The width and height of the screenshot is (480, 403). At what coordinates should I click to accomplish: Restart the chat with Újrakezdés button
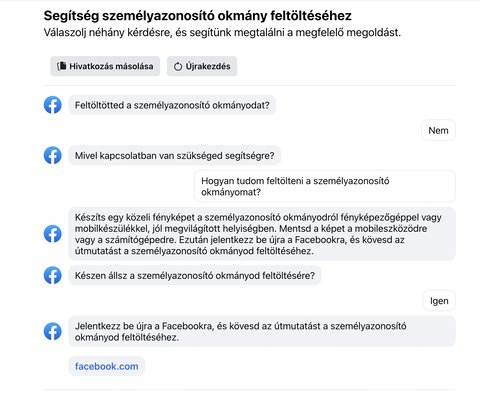(x=202, y=66)
